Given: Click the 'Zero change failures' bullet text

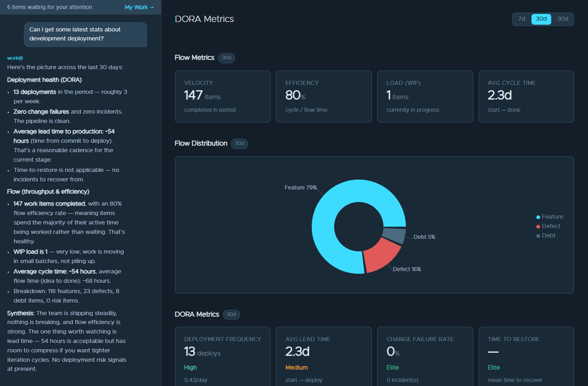Looking at the screenshot, I should tap(41, 111).
